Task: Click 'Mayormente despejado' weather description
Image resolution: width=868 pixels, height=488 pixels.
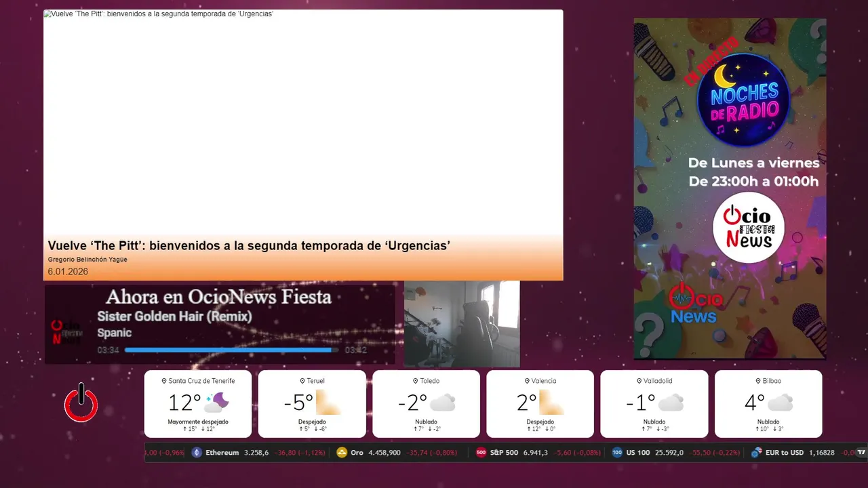Action: [198, 422]
